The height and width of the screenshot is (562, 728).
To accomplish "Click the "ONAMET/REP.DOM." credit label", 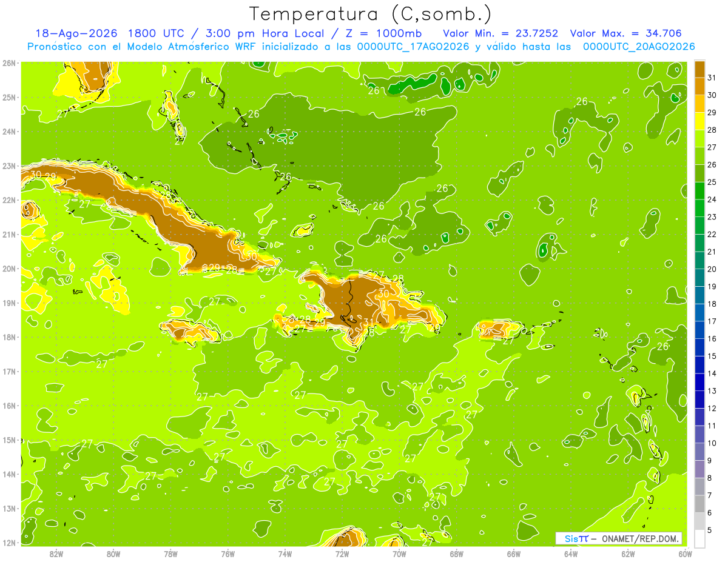I will tap(639, 538).
